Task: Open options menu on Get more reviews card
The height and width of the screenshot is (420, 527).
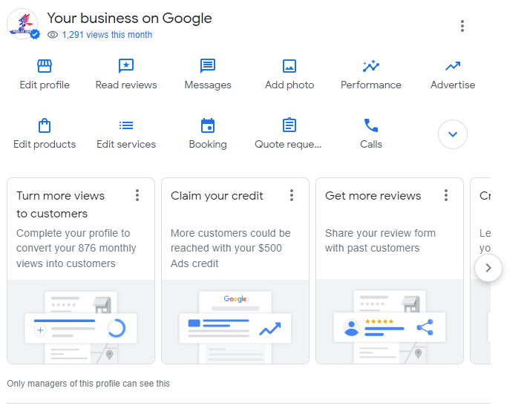Action: click(446, 195)
